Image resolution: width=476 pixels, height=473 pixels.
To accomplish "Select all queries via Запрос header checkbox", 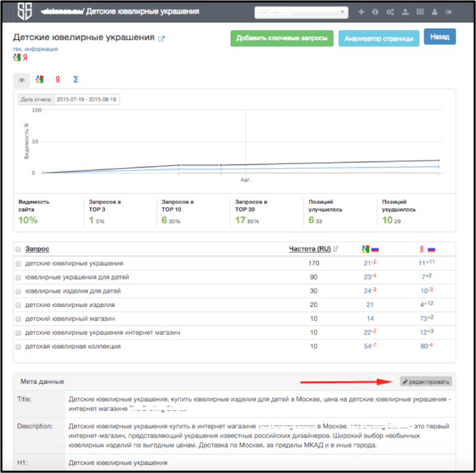I will coord(18,249).
